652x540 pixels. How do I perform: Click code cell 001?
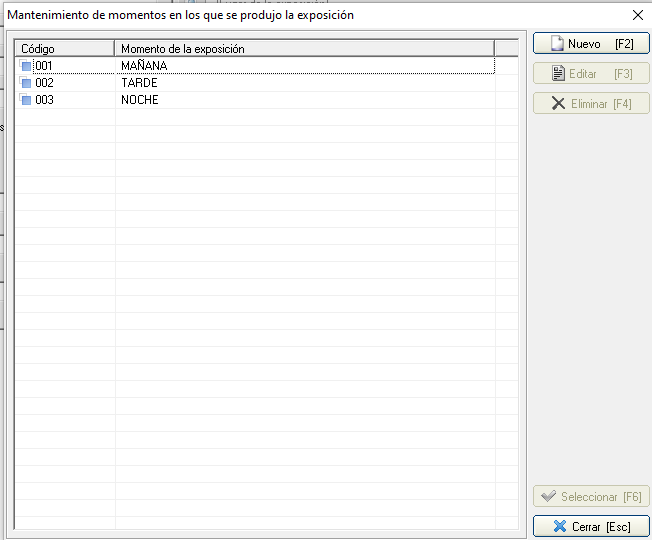pos(44,66)
